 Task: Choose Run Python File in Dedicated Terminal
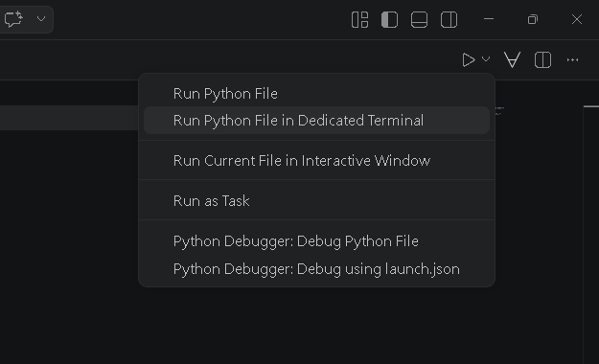316,121
